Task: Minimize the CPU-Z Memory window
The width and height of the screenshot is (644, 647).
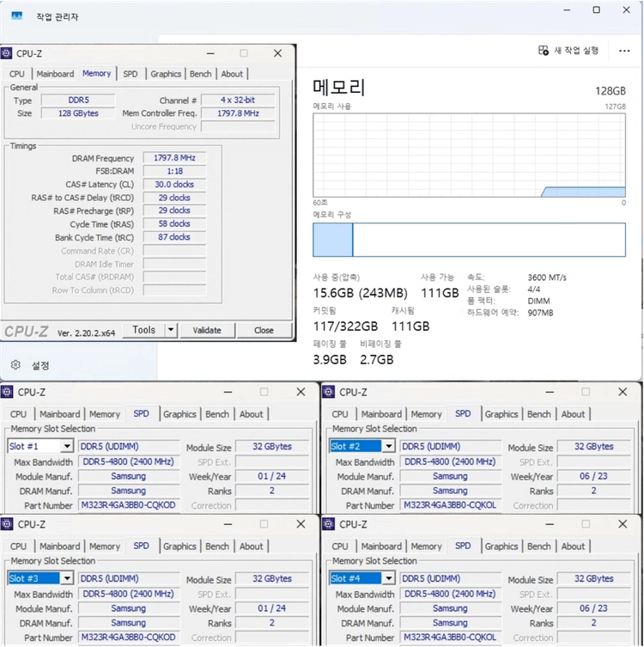Action: click(x=210, y=53)
